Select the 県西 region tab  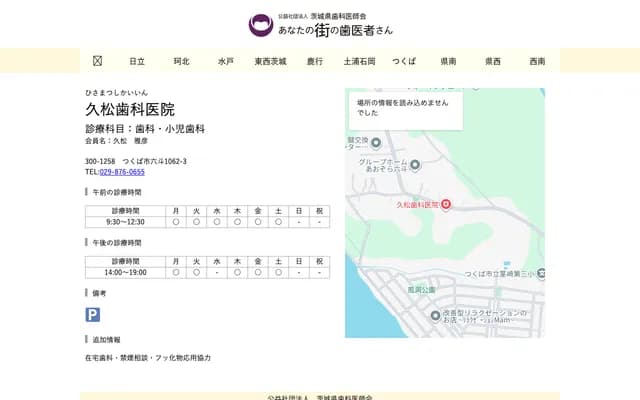click(x=493, y=61)
